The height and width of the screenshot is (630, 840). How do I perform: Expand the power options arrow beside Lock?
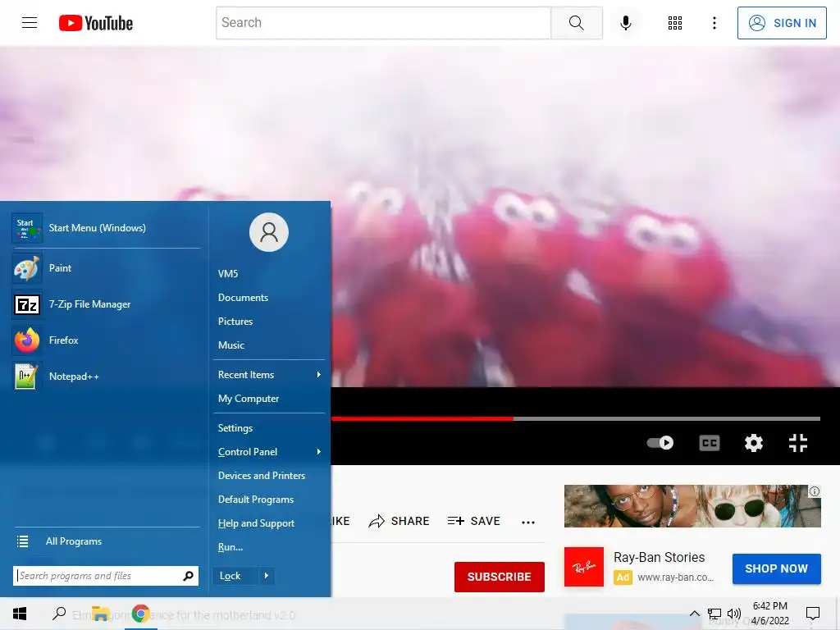point(267,576)
